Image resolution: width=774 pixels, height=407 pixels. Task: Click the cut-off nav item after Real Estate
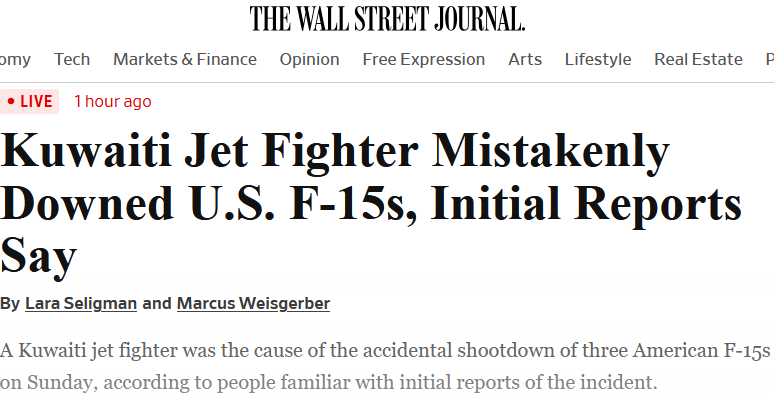coord(768,59)
